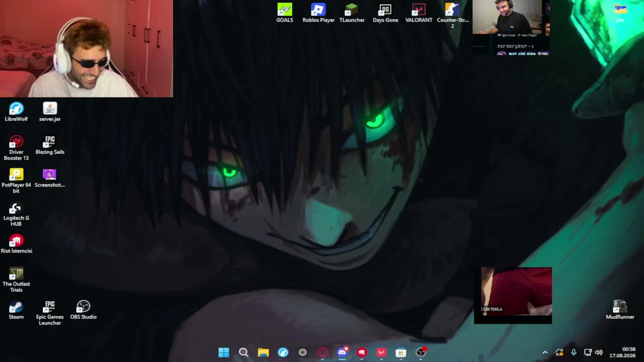Screen dimensions: 644x362
Task: Select the Riot İstemcisi desktop shortcut
Action: 16,244
